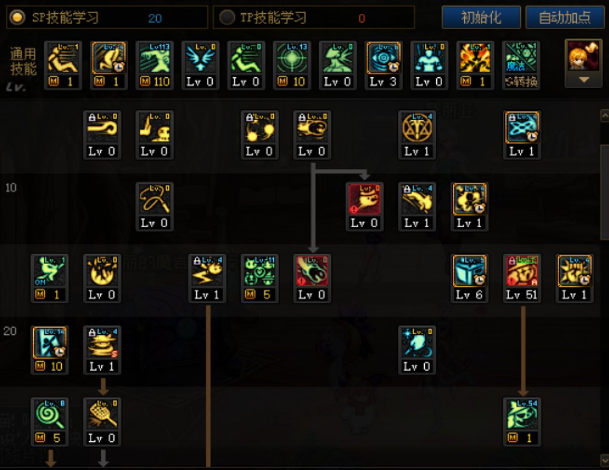This screenshot has height=470, width=609.
Task: Select the SP技能学习 radio button
Action: click(x=17, y=17)
